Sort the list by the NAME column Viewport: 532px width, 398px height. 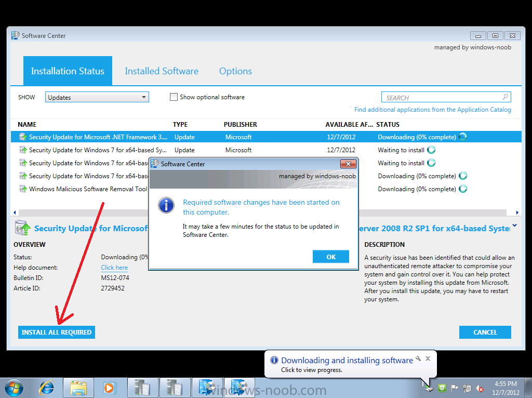27,125
